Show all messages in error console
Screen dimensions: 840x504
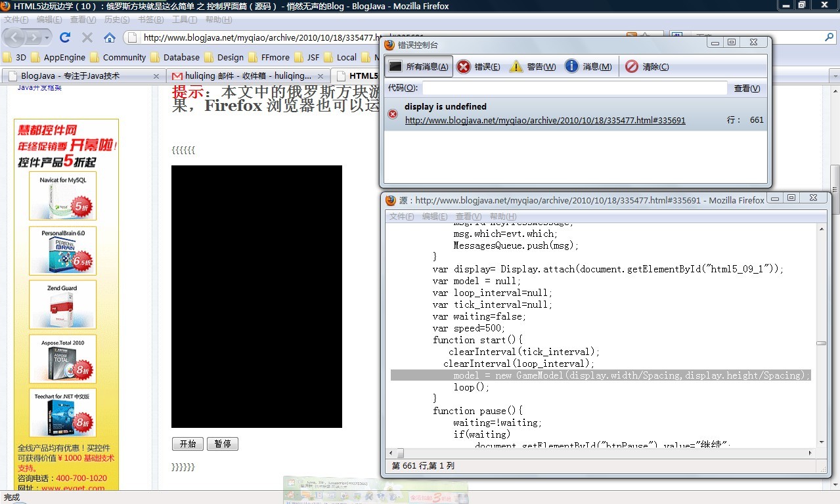click(418, 66)
